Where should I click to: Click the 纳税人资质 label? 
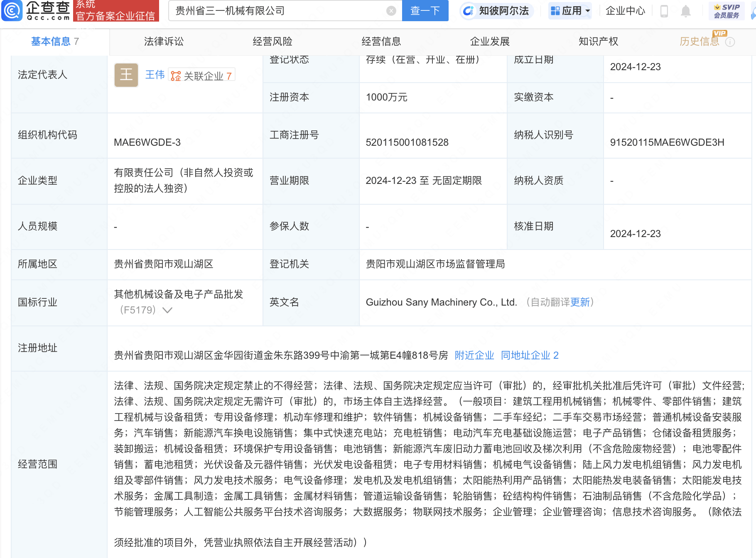pyautogui.click(x=539, y=181)
